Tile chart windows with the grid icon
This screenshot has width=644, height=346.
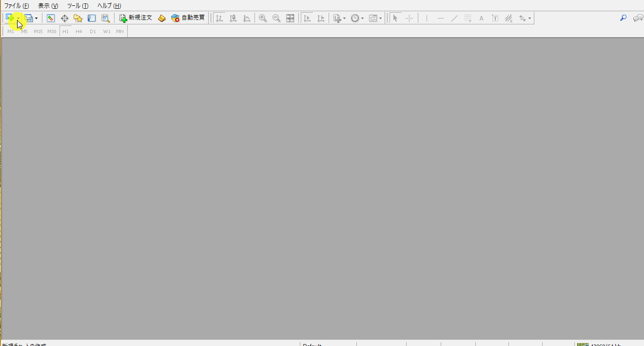coord(290,18)
